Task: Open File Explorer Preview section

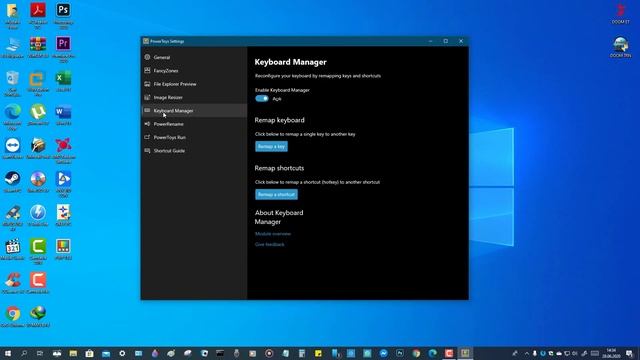Action: [194, 84]
